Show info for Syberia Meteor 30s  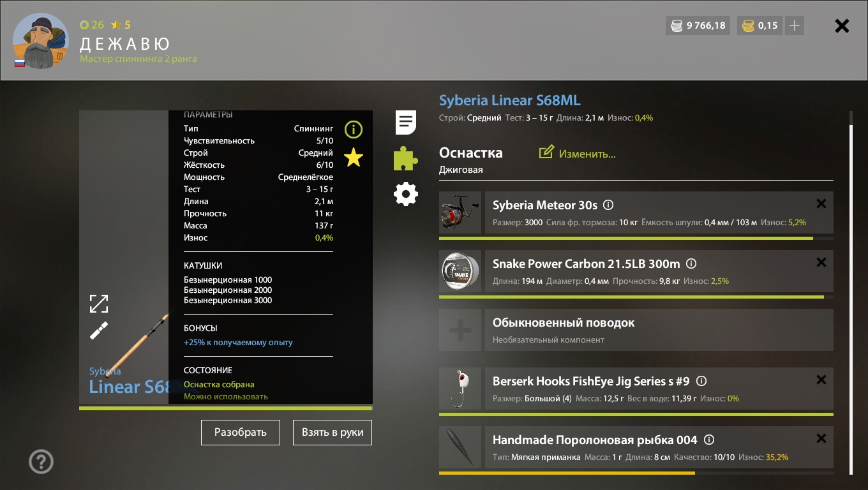point(608,205)
